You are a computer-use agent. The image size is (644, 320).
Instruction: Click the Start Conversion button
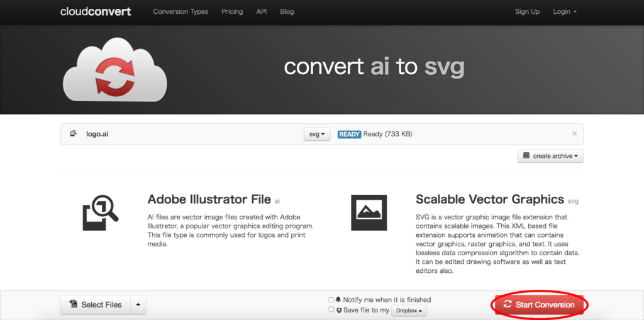539,305
